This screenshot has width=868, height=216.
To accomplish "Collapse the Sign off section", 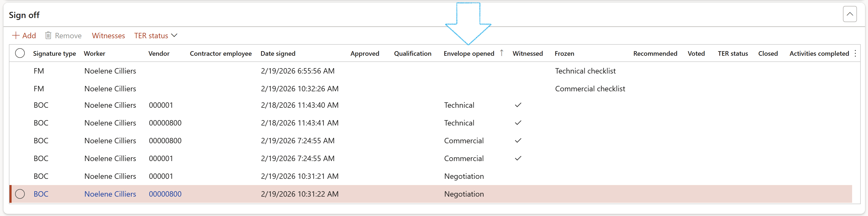I will tap(849, 14).
